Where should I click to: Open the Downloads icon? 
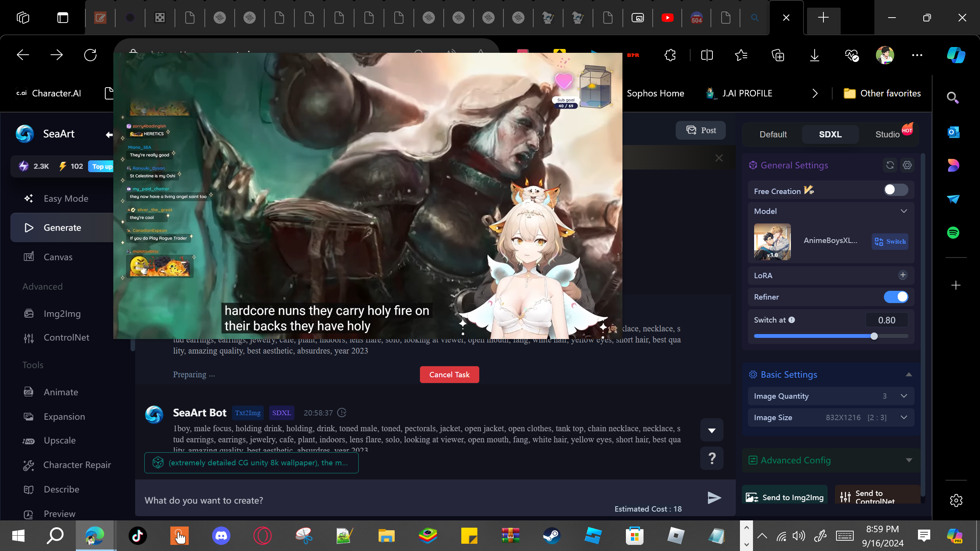[x=815, y=55]
